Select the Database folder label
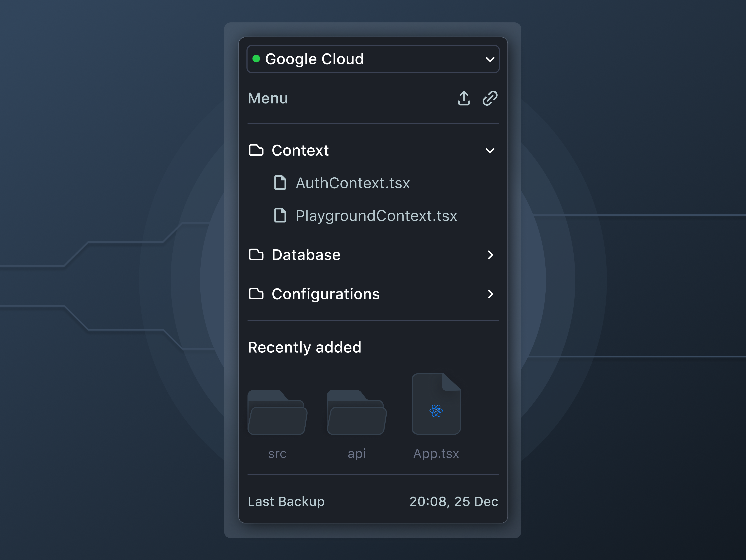746x560 pixels. pyautogui.click(x=306, y=255)
